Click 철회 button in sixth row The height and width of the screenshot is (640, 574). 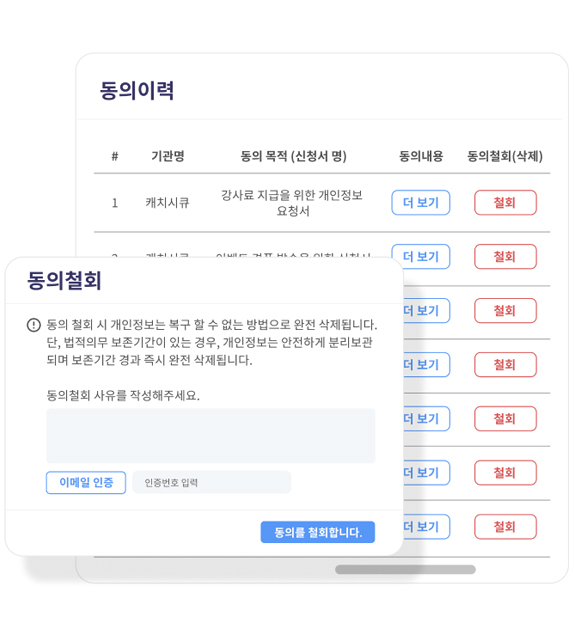505,473
